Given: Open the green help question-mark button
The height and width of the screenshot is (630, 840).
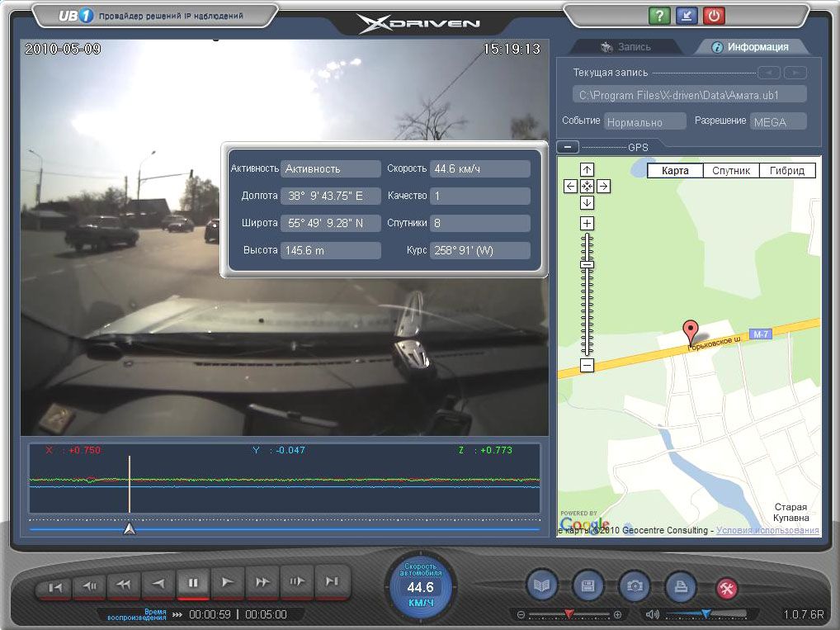Looking at the screenshot, I should (x=659, y=16).
